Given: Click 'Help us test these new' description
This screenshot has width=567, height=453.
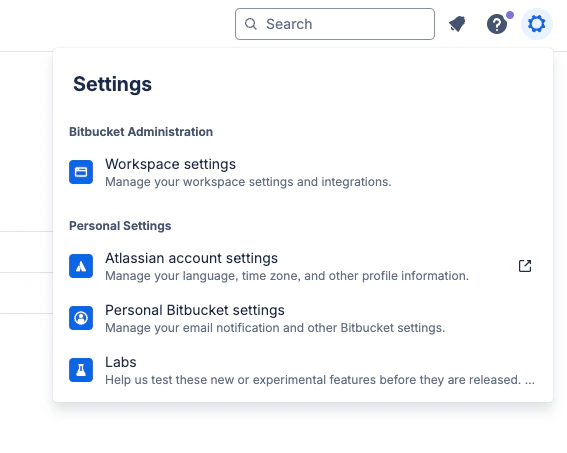Looking at the screenshot, I should click(x=320, y=380).
